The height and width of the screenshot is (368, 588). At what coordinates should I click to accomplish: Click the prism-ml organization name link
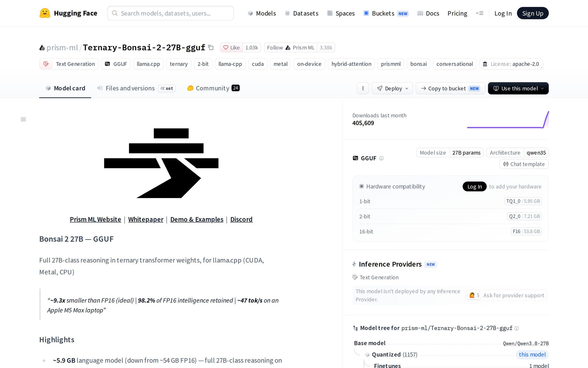point(62,47)
